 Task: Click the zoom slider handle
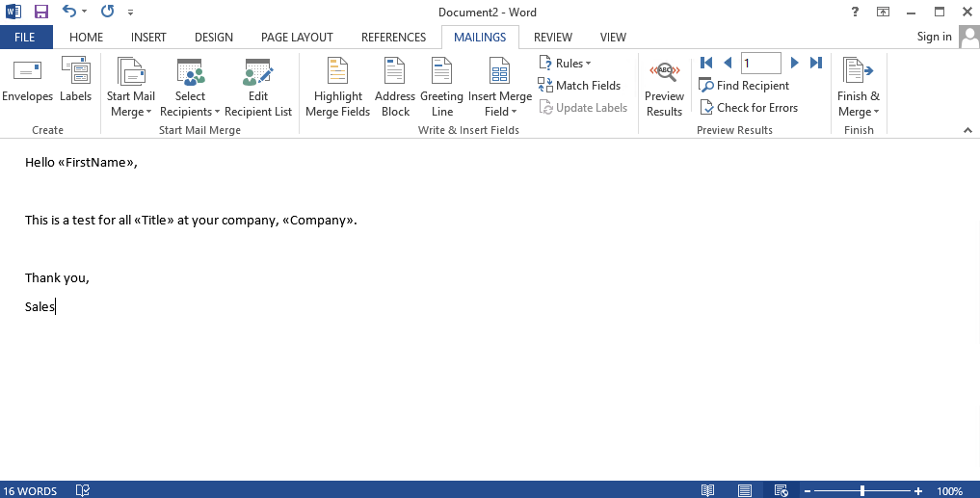coord(862,491)
